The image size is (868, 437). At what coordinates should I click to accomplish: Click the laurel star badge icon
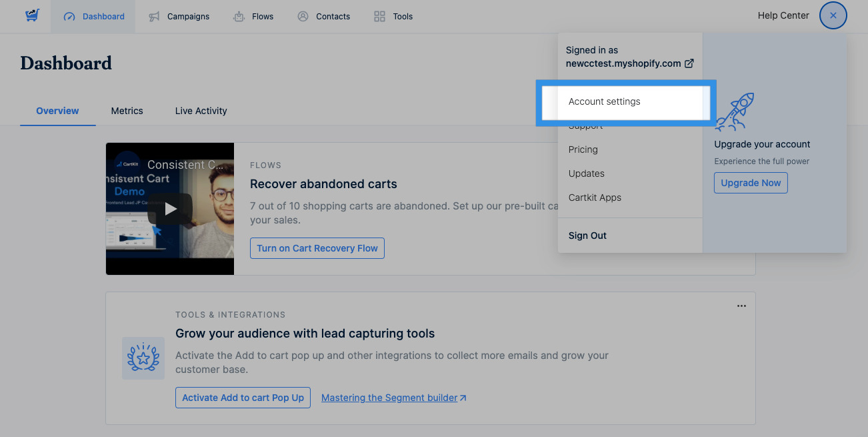(x=143, y=358)
